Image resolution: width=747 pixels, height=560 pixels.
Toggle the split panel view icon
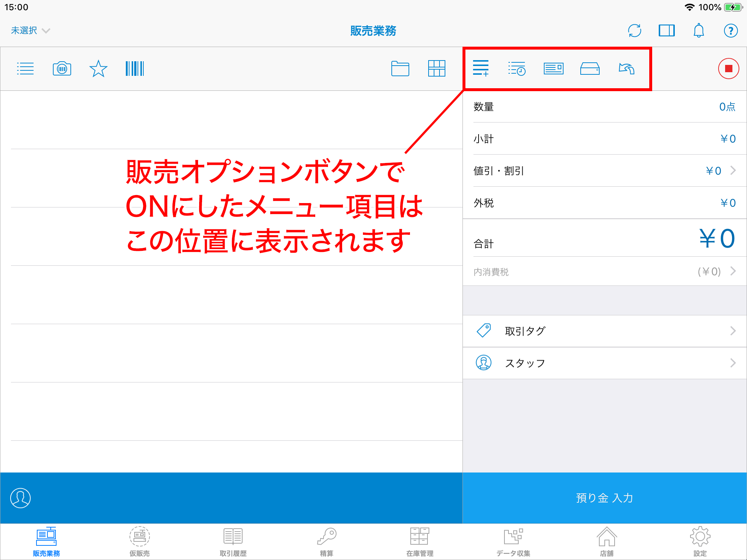coord(666,31)
